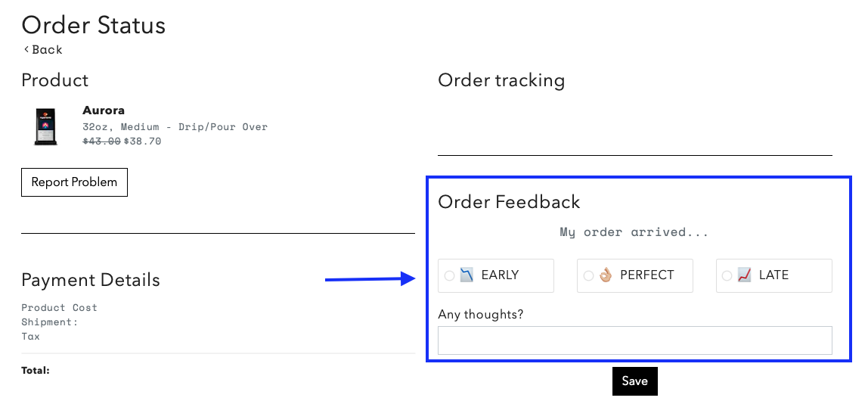This screenshot has height=404, width=868.
Task: Click the Aurora product name
Action: [104, 110]
